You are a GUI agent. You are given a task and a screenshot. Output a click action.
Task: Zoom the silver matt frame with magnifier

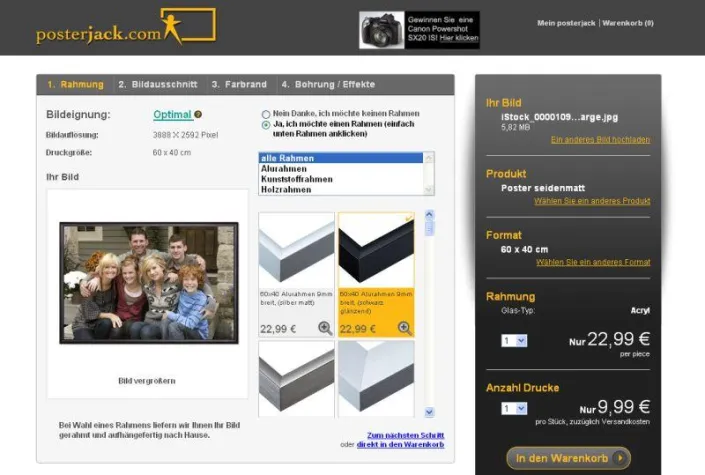coord(325,328)
